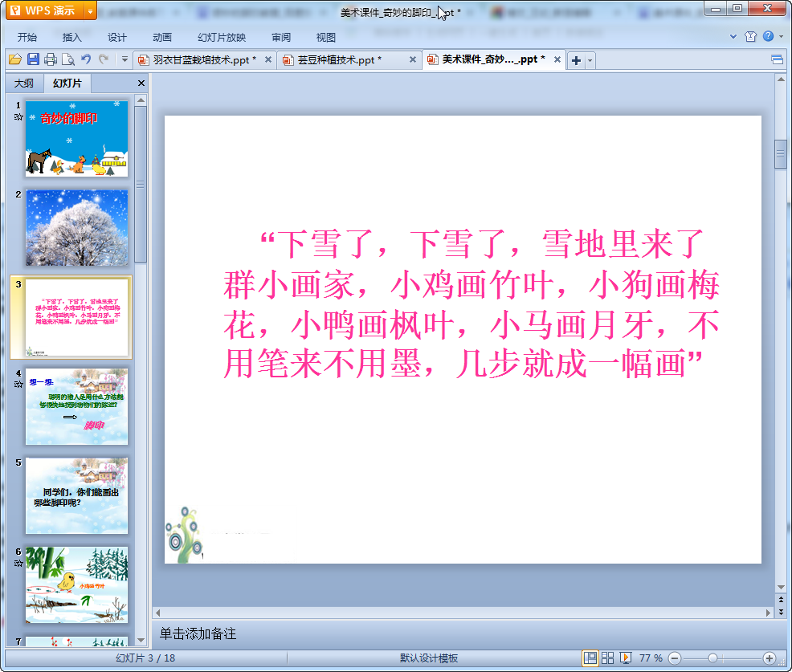Adjust the zoom slider handle
The width and height of the screenshot is (792, 672).
point(712,658)
